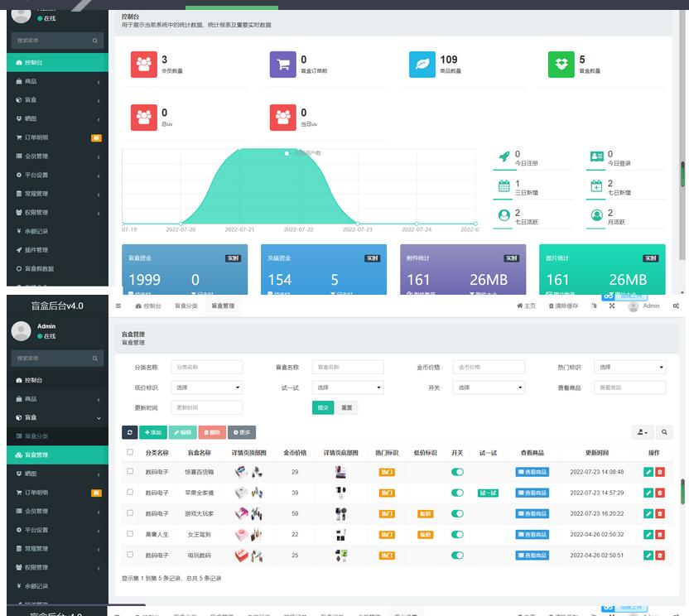Open settings gears icon beside Admin
The image size is (689, 616).
(x=676, y=306)
